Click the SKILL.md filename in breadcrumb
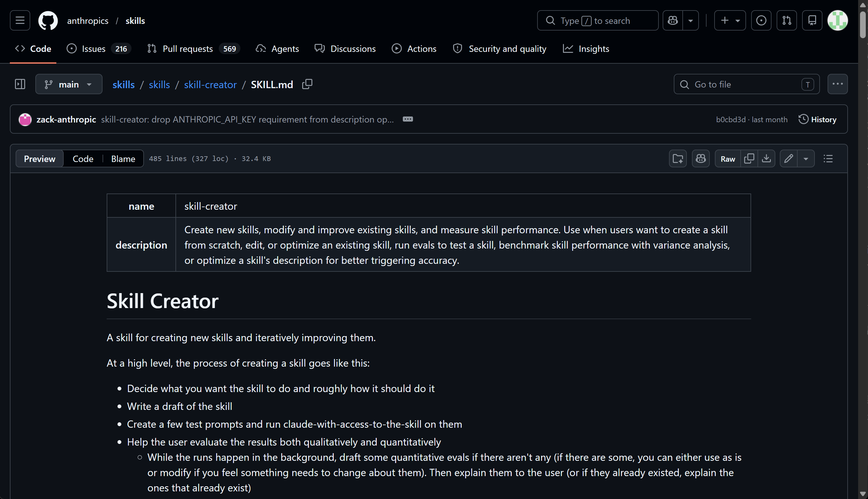This screenshot has width=868, height=499. [x=272, y=84]
